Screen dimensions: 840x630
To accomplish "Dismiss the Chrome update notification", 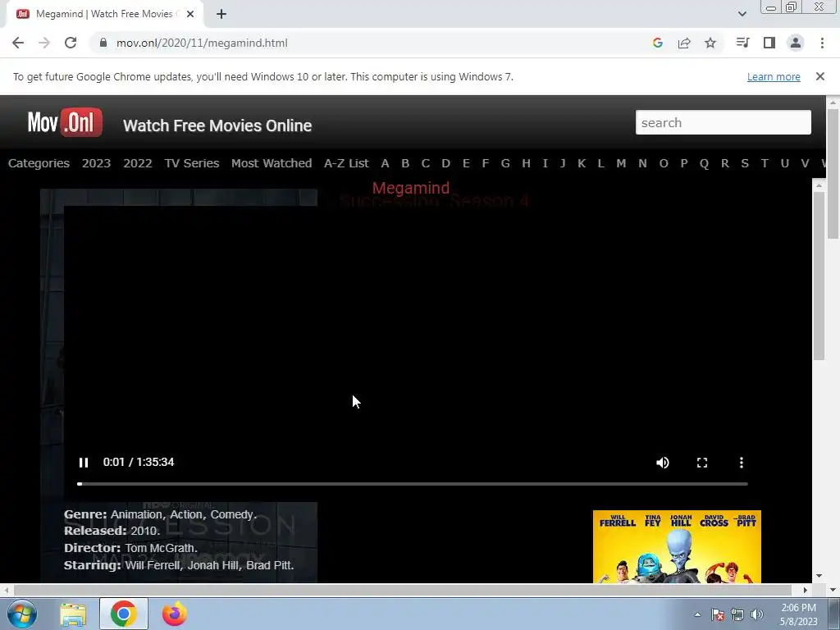I will click(x=820, y=76).
